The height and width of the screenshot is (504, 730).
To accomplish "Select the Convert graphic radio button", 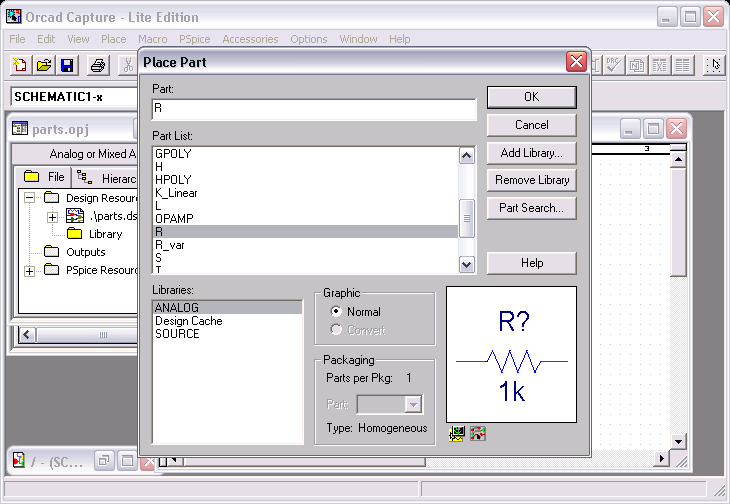I will coord(336,329).
